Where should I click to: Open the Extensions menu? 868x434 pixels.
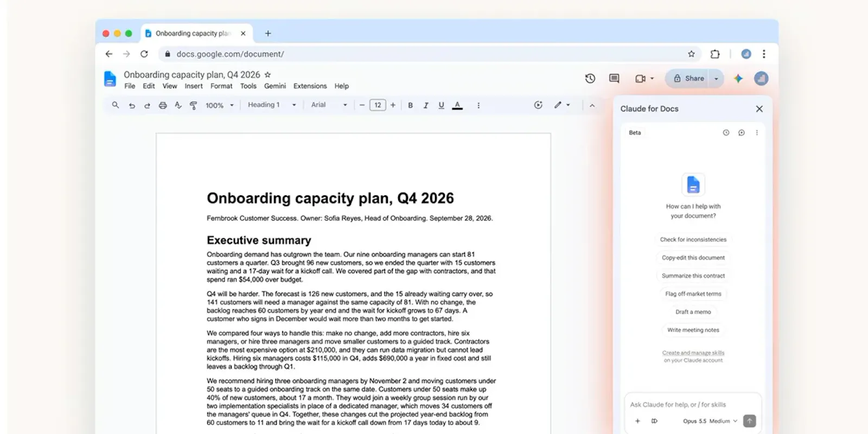pos(310,86)
